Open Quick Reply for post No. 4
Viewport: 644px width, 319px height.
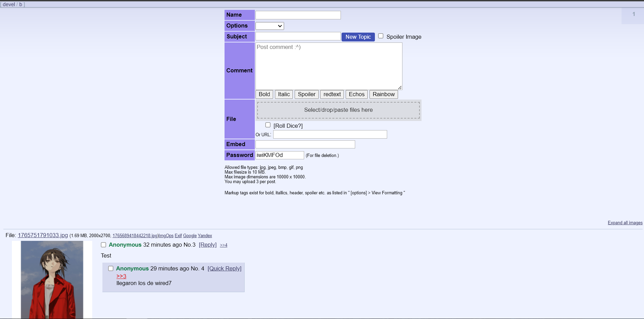click(225, 269)
